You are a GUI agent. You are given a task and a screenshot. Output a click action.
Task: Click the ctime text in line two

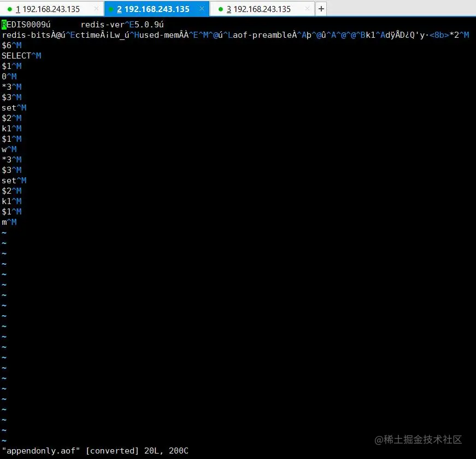click(87, 35)
